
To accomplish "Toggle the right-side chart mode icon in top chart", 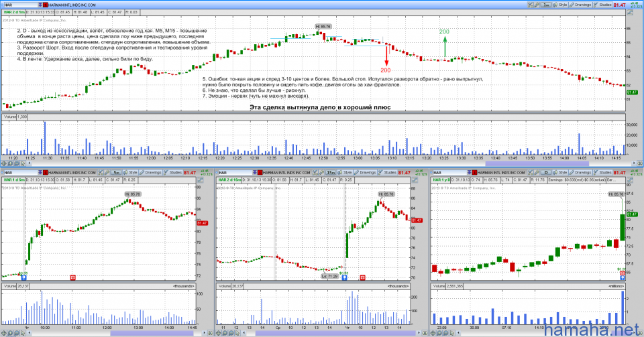I will pos(630,12).
